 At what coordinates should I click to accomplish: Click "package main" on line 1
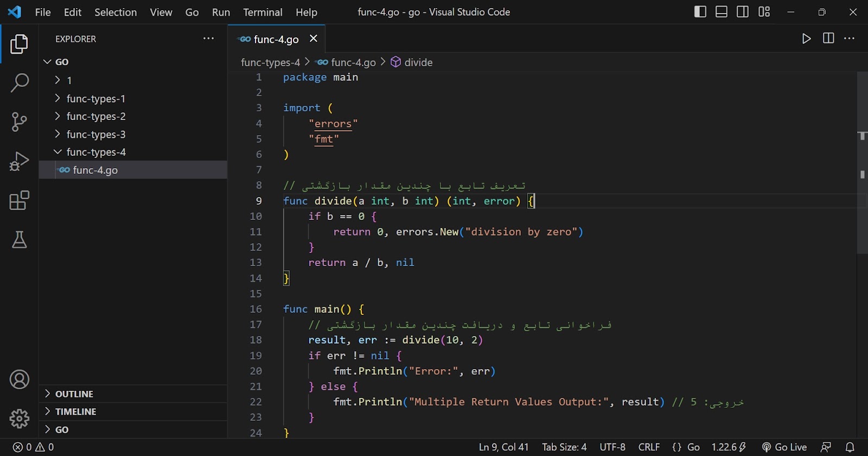point(321,77)
